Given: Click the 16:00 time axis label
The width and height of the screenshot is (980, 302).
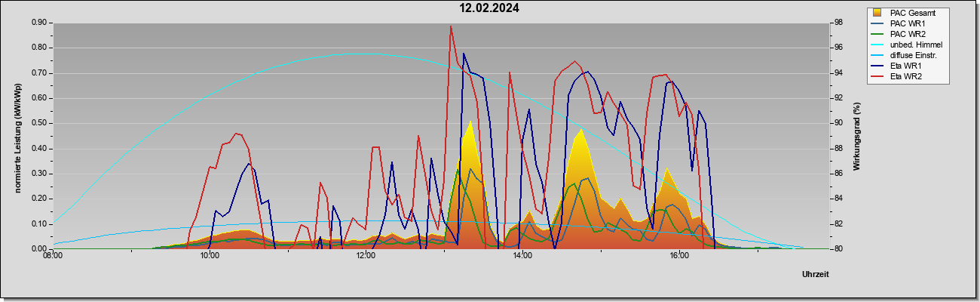Looking at the screenshot, I should point(678,257).
